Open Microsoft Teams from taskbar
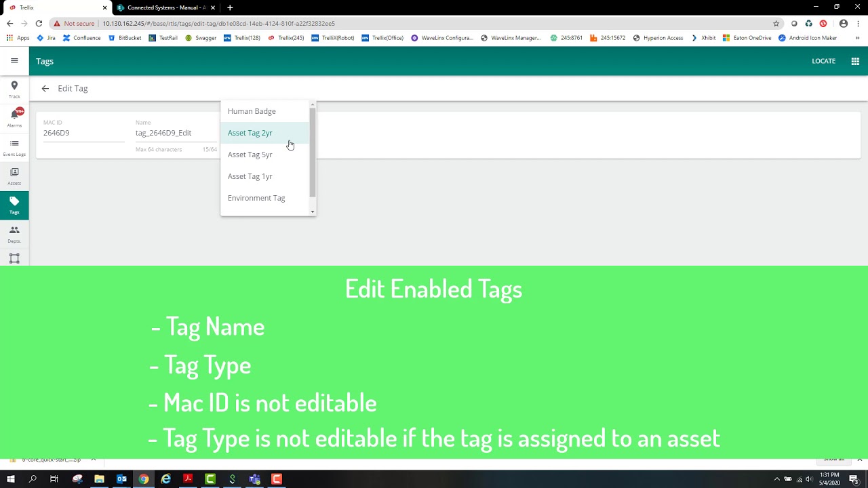 254,479
